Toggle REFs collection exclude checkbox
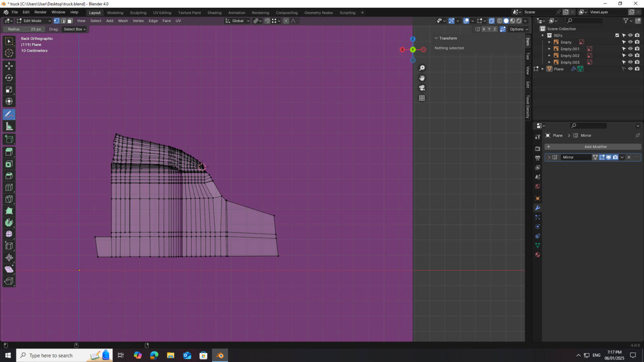The image size is (644, 362). point(617,35)
